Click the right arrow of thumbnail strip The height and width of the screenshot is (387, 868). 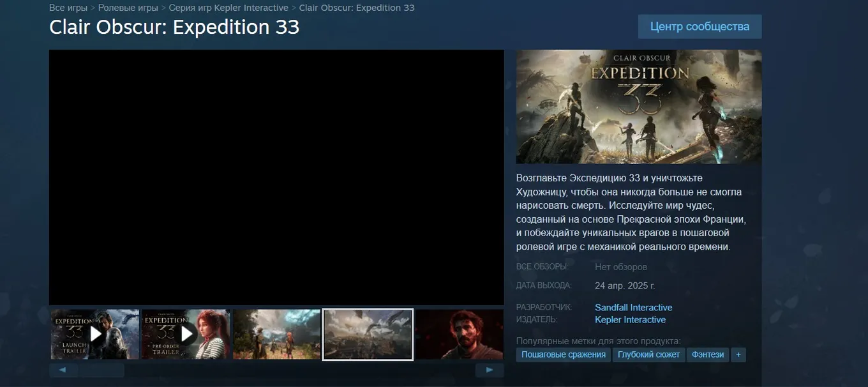(x=490, y=370)
